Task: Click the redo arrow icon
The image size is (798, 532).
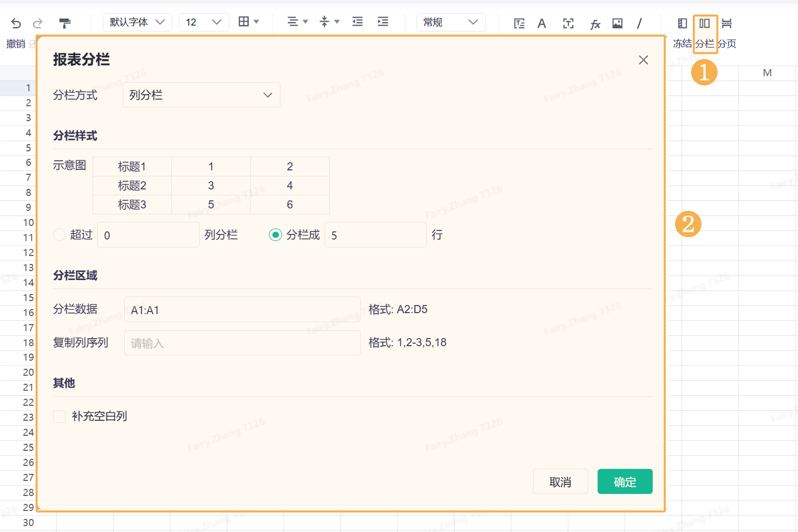Action: pyautogui.click(x=38, y=23)
